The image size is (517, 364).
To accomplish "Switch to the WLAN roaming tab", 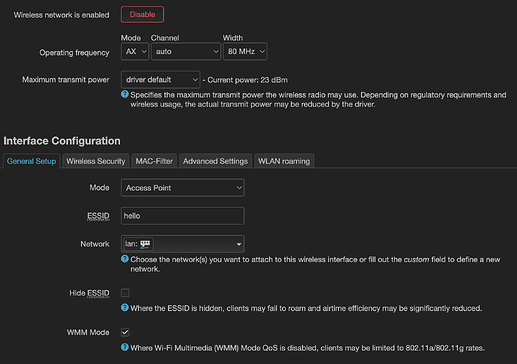I will point(284,161).
